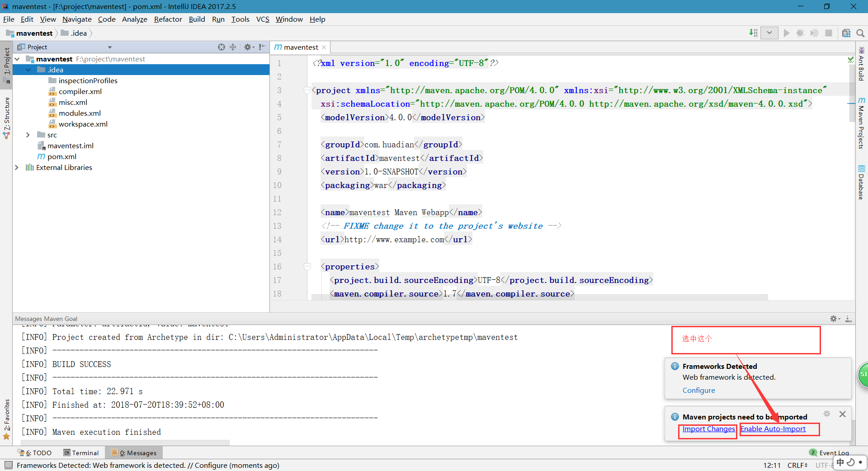Screen dimensions: 868x471
Task: Toggle tool window bars icon in status bar
Action: [x=8, y=465]
